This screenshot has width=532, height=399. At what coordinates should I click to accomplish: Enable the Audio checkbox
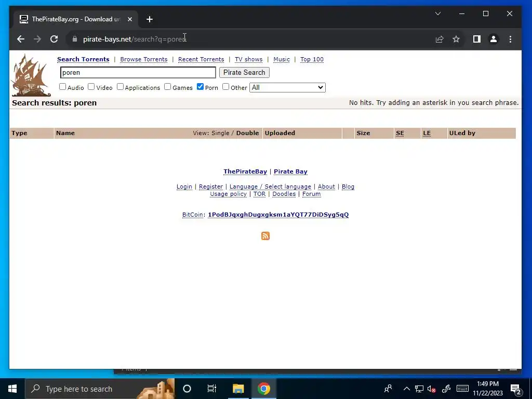pos(63,87)
